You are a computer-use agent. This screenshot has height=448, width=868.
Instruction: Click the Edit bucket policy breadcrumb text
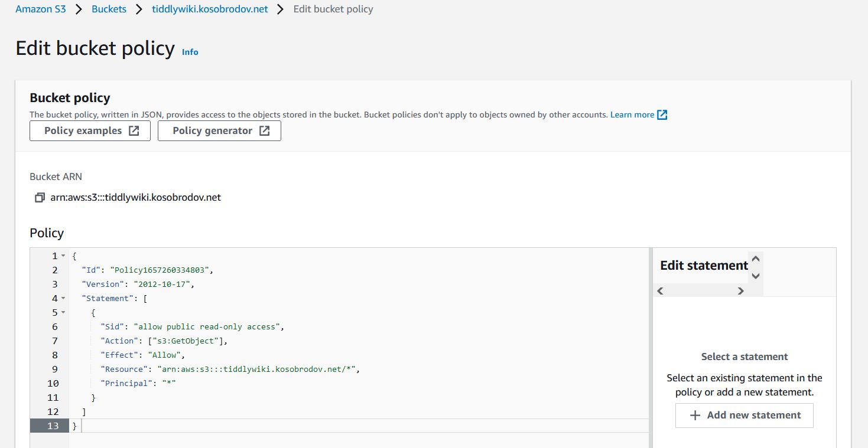[333, 9]
